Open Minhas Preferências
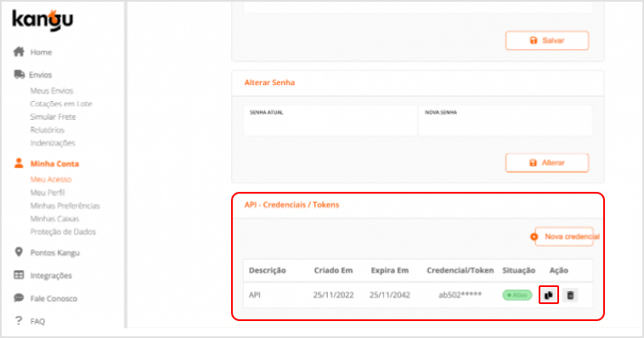 65,206
